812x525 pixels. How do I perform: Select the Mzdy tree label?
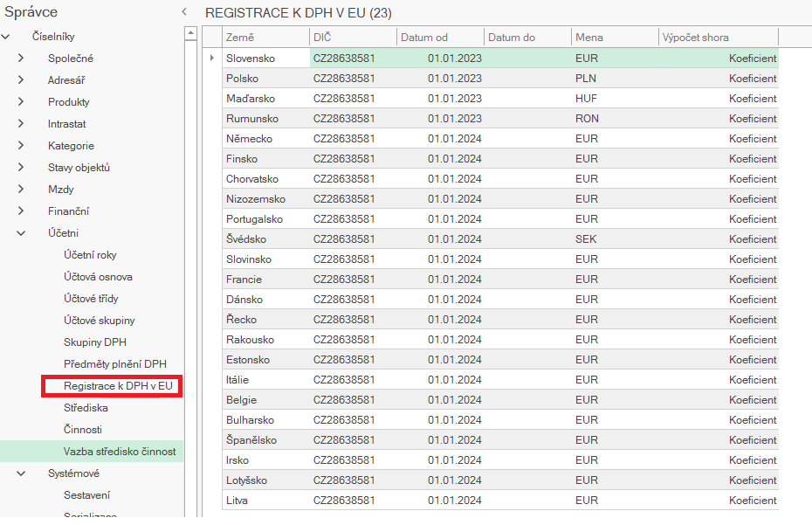tap(61, 190)
